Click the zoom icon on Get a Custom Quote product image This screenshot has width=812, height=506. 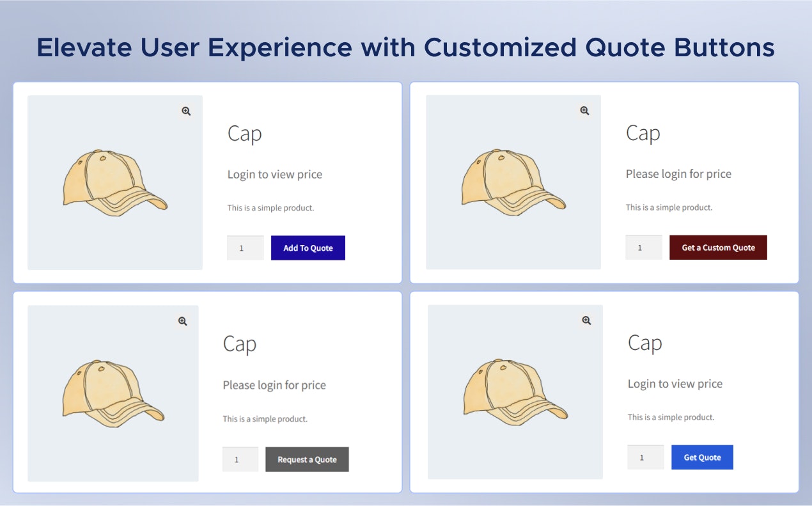click(x=584, y=111)
